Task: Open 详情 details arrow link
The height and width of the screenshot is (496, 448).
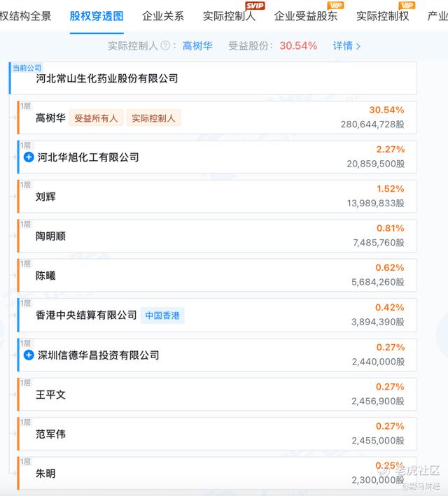Action: (347, 46)
